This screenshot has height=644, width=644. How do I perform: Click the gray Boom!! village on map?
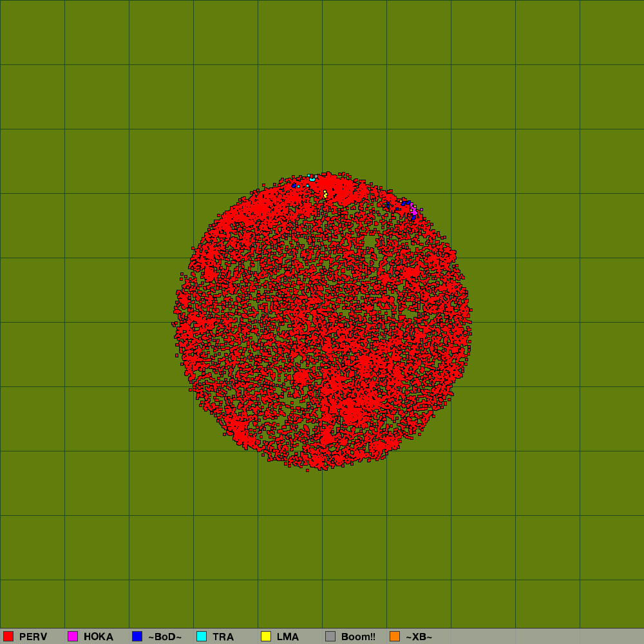pos(316,176)
